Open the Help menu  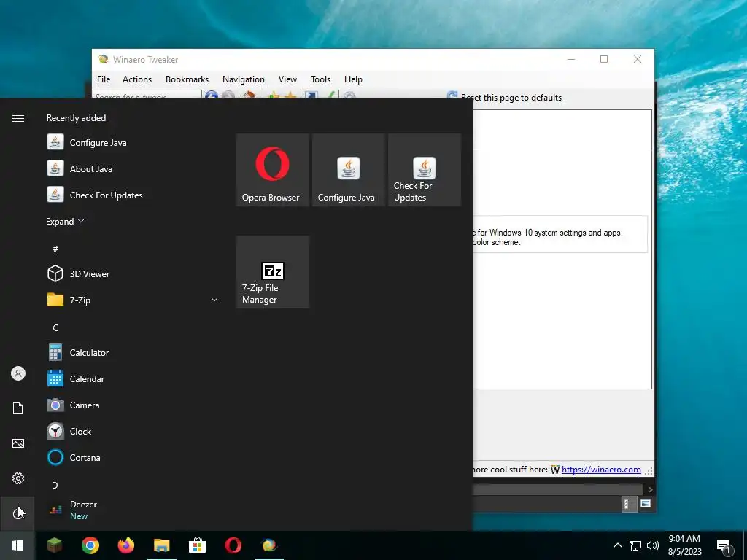pos(354,79)
